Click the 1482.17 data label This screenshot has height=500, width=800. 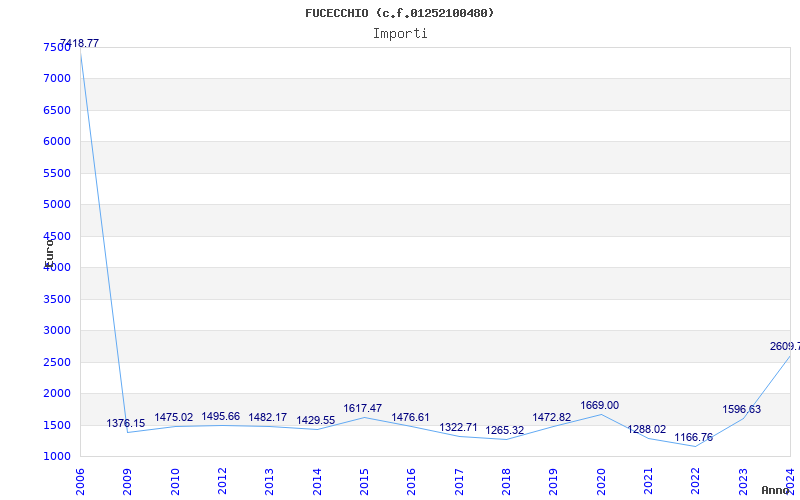[x=268, y=417]
